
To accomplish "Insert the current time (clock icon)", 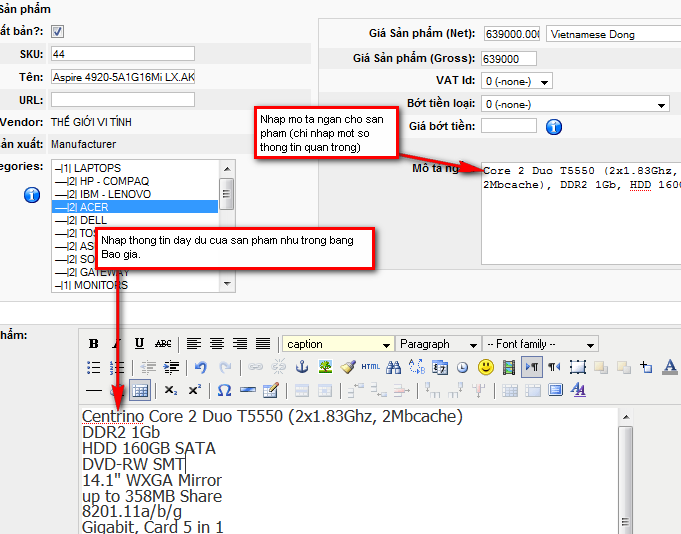I will (x=463, y=367).
